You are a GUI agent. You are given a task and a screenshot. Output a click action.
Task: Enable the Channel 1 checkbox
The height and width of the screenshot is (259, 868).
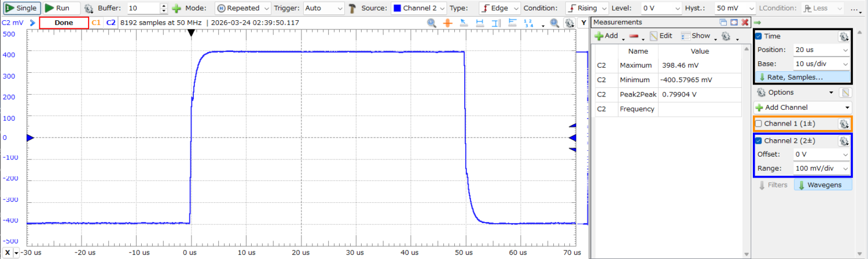758,124
